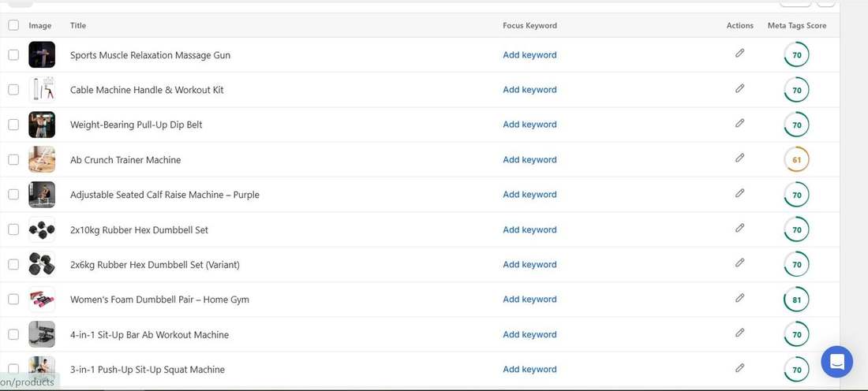The height and width of the screenshot is (391, 868).
Task: Edit Ab Crunch Trainer Machine via pencil
Action: 739,158
